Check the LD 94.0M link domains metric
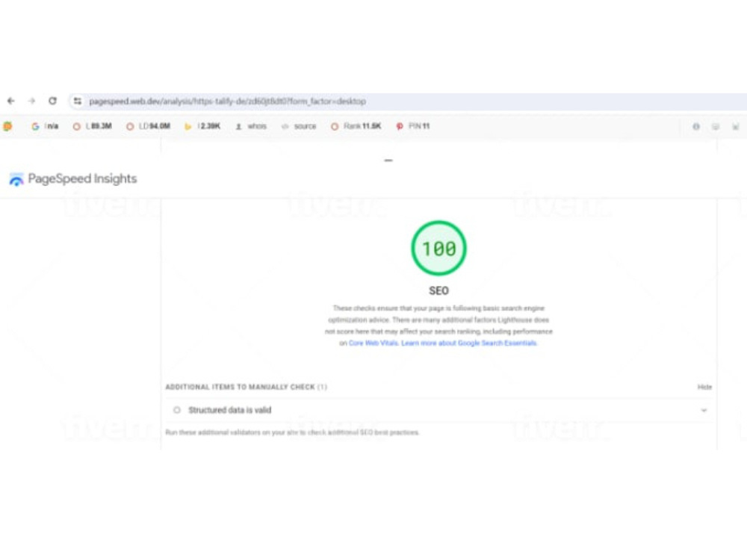This screenshot has width=747, height=560. coord(148,126)
